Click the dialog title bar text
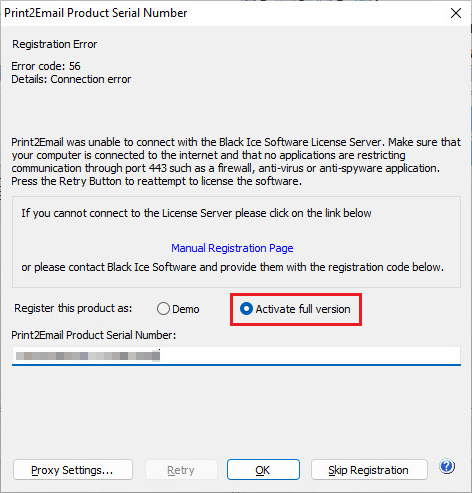Viewport: 472px width, 493px height. coord(96,13)
